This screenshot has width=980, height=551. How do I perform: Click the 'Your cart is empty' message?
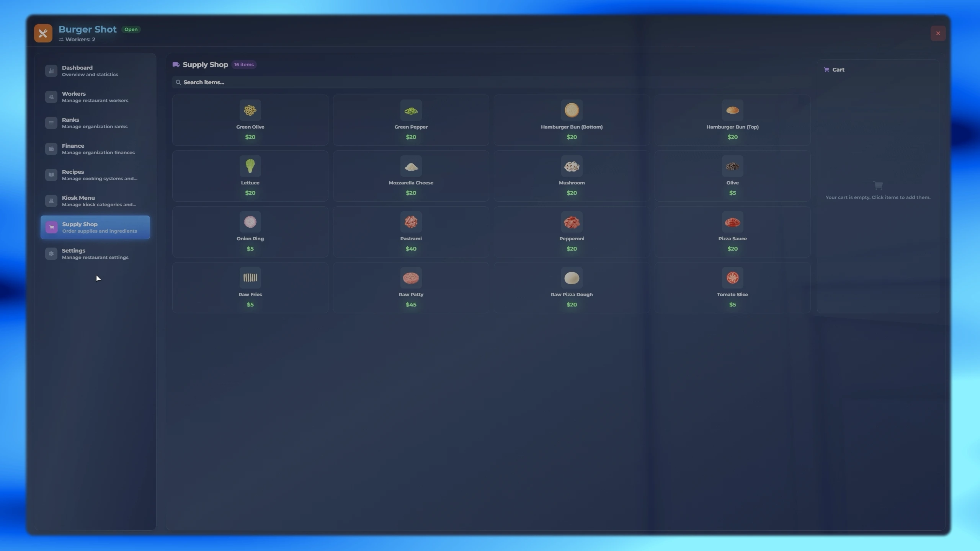point(878,197)
